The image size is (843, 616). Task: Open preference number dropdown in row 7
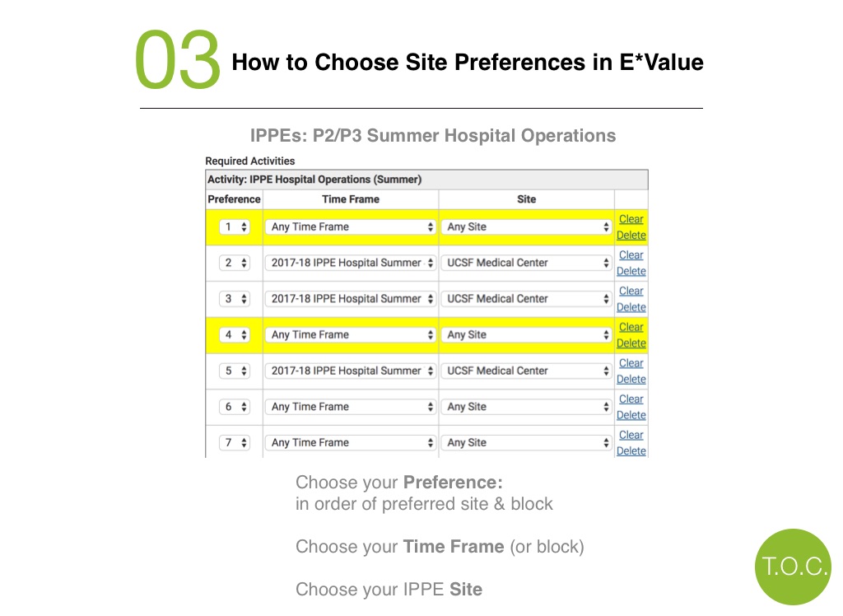click(x=235, y=443)
